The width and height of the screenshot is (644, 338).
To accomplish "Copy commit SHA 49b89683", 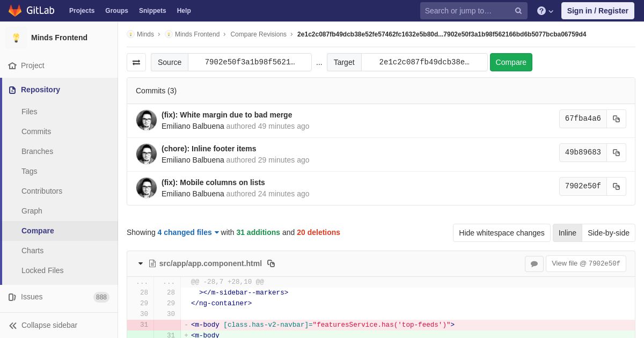I will 616,152.
